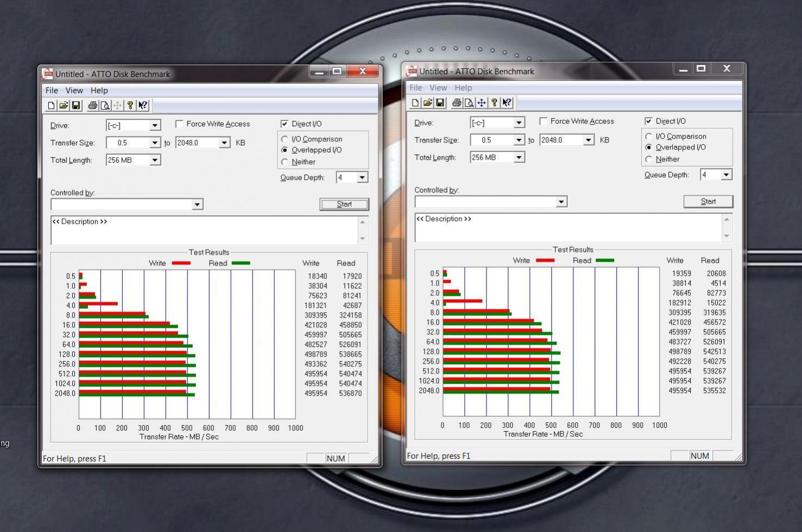Viewport: 802px width, 532px height.
Task: Maximize the left ATTO window
Action: point(337,71)
